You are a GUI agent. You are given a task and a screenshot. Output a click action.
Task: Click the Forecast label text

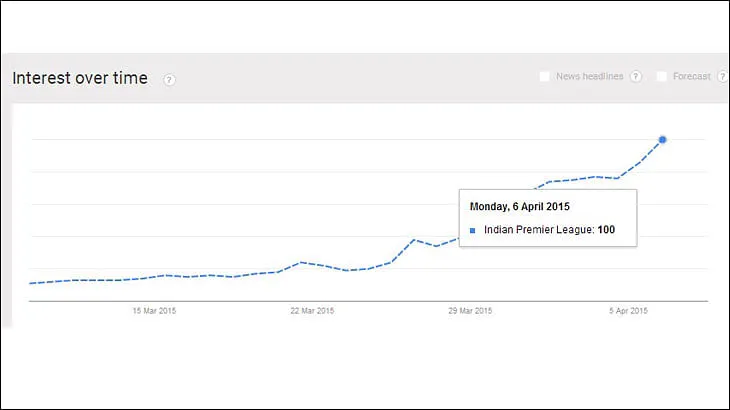[691, 76]
